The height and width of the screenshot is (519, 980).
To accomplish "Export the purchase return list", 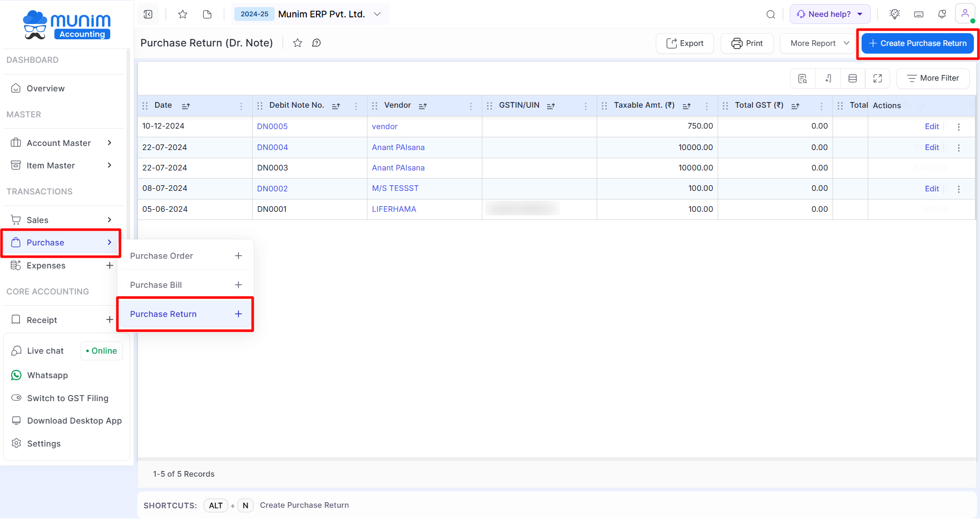I will coord(685,43).
